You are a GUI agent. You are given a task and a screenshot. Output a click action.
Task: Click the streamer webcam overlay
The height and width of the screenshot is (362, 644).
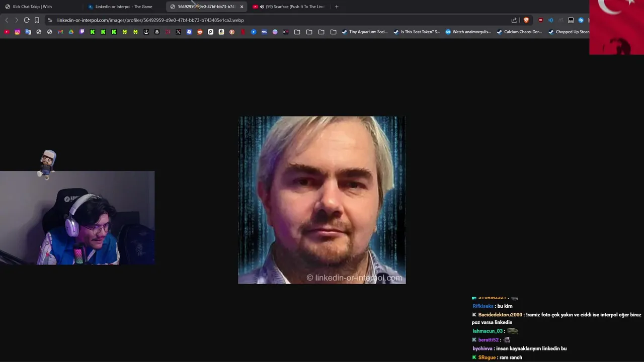(x=77, y=218)
